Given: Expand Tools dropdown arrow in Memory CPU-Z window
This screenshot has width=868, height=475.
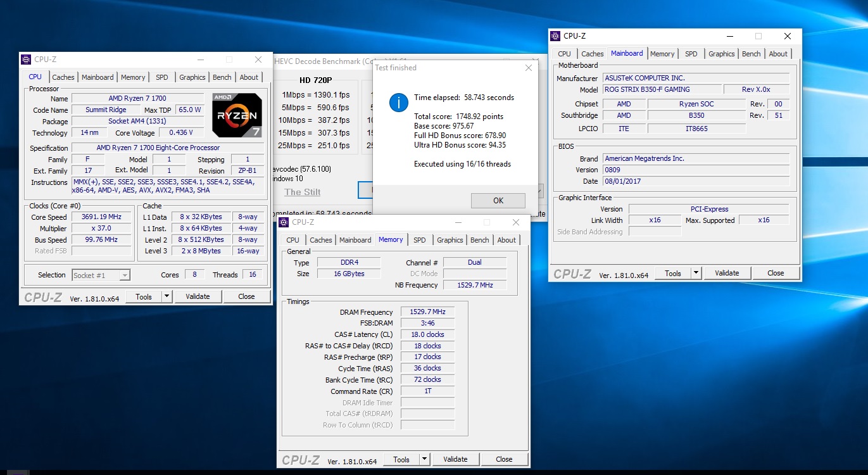Looking at the screenshot, I should (425, 459).
